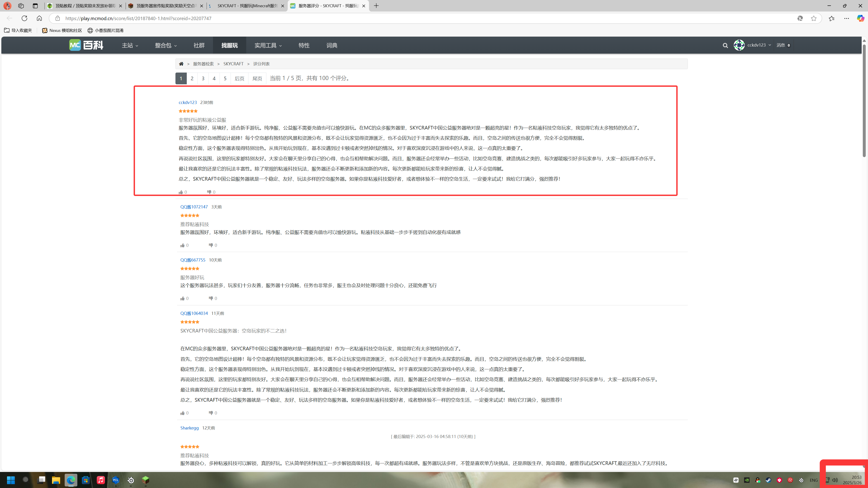Image resolution: width=868 pixels, height=488 pixels.
Task: Open reviewer QQ酱667755's profile link
Action: click(x=193, y=260)
